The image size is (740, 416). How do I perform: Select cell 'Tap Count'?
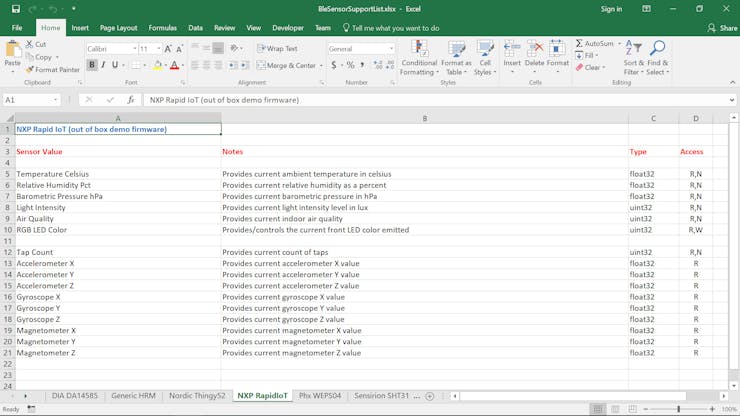118,252
